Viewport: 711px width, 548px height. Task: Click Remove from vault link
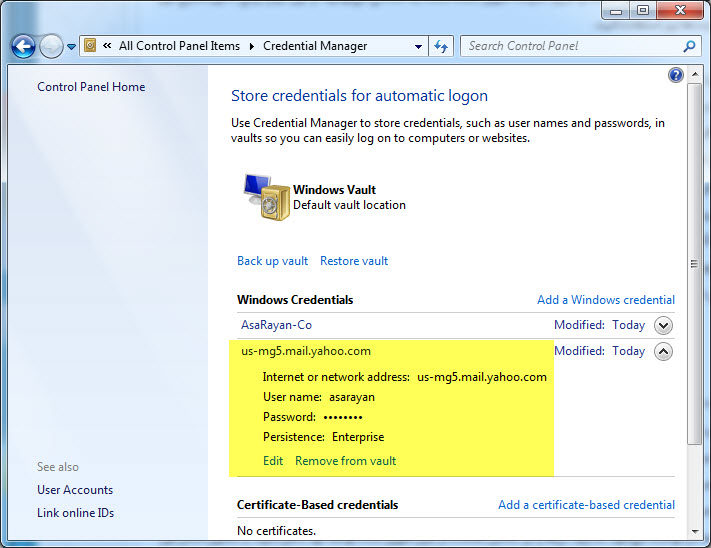tap(345, 461)
